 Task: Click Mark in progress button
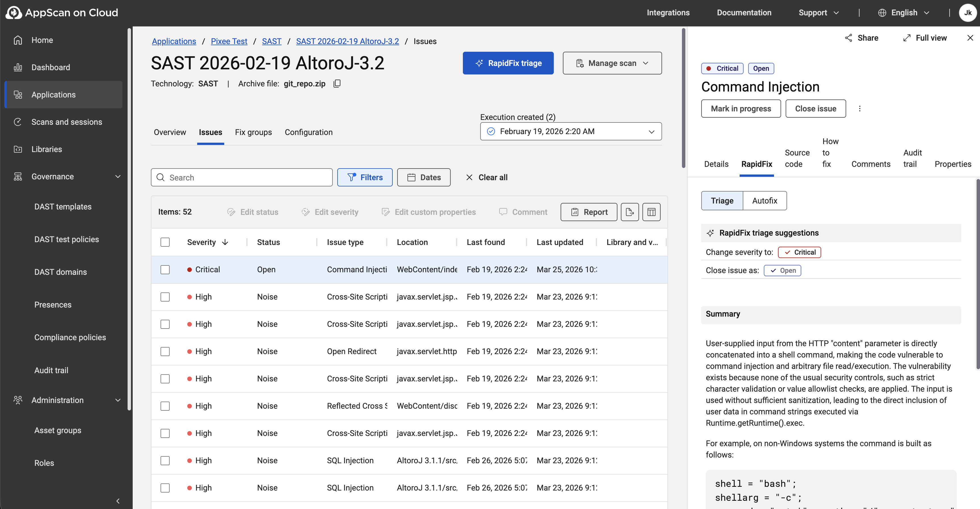[741, 108]
